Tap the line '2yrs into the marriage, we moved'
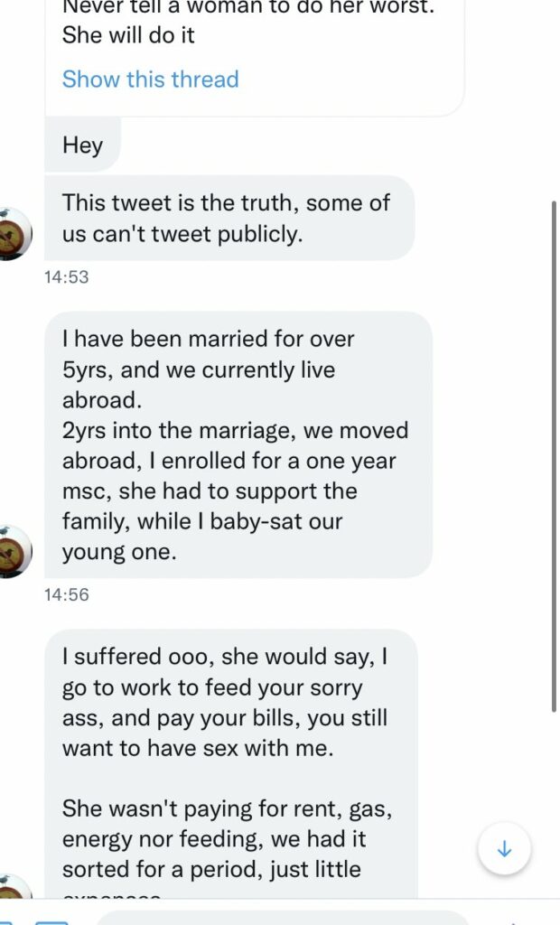 click(x=235, y=431)
